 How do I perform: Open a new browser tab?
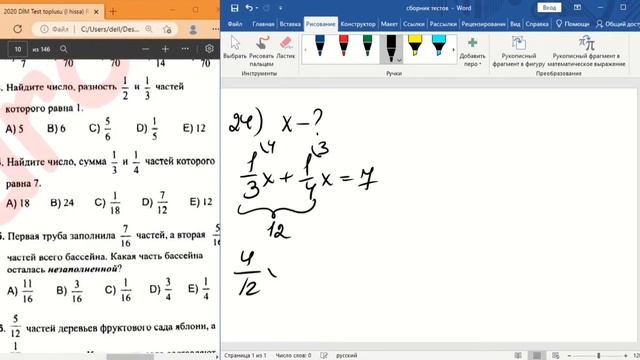[113, 12]
